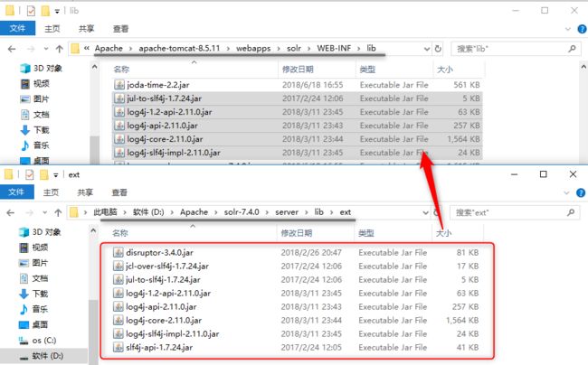Open quick access toolbar dropdown in lib window
Viewport: 588px width, 365px height.
pyautogui.click(x=57, y=12)
